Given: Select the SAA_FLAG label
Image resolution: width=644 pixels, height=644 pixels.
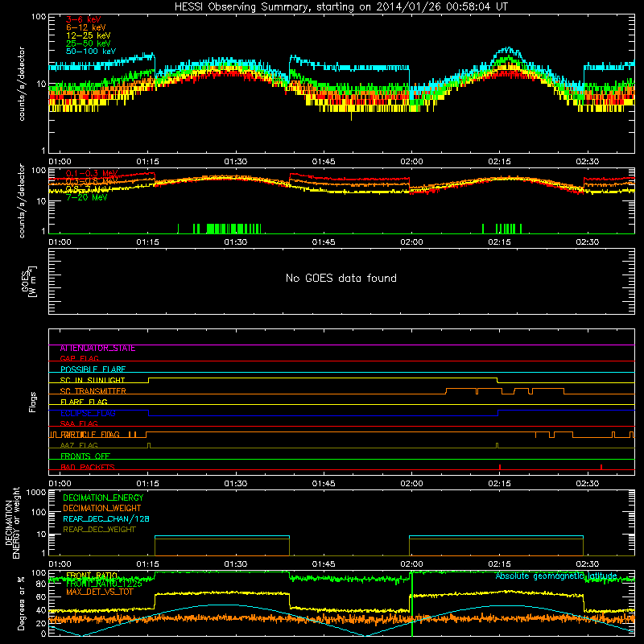Looking at the screenshot, I should [x=79, y=423].
